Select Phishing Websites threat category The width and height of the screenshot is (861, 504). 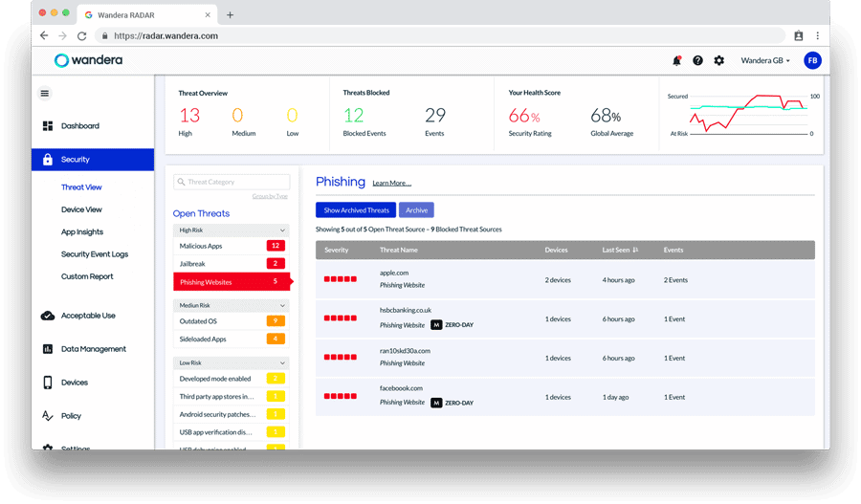click(232, 282)
